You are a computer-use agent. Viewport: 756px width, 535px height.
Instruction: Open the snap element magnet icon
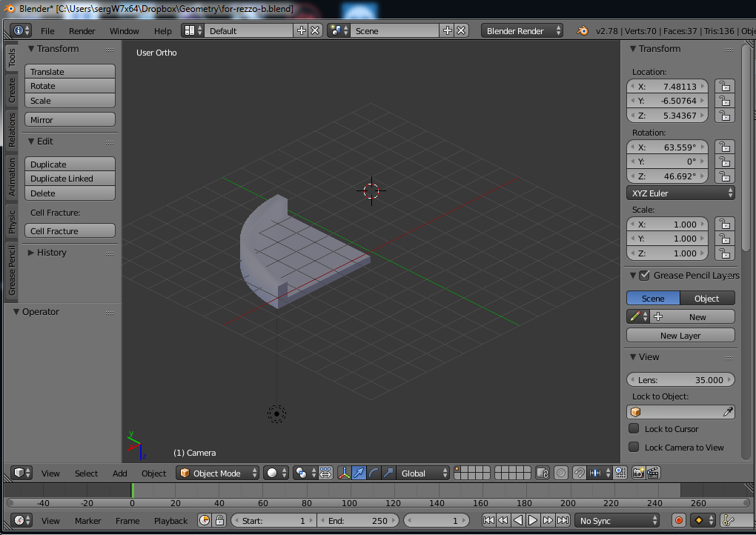[580, 473]
